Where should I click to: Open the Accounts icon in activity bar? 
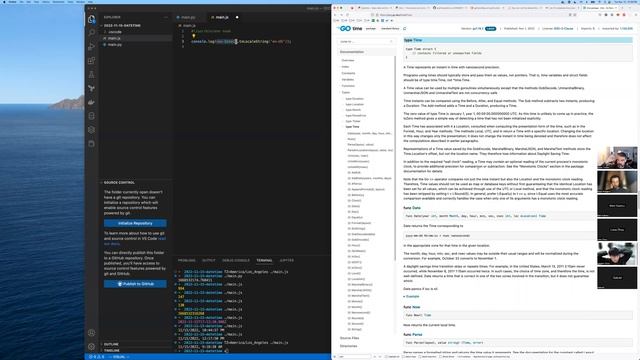click(x=91, y=333)
